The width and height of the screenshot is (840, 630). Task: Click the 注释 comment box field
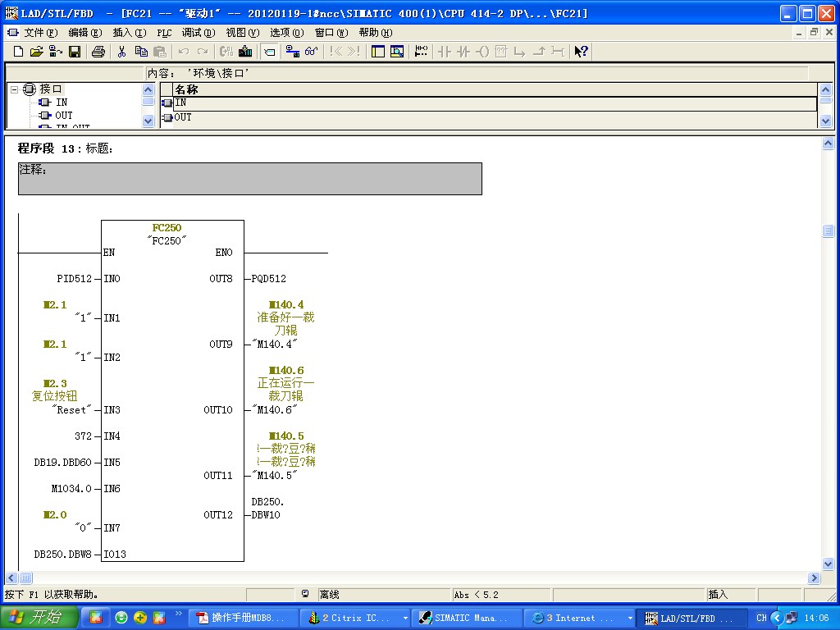click(x=250, y=179)
